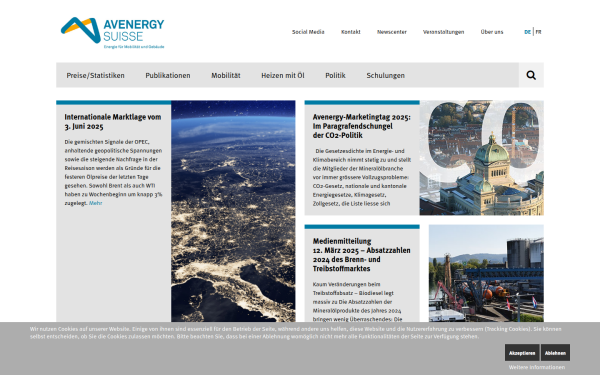The image size is (600, 375).
Task: Open Weitere Informationen about cookies
Action: [536, 367]
